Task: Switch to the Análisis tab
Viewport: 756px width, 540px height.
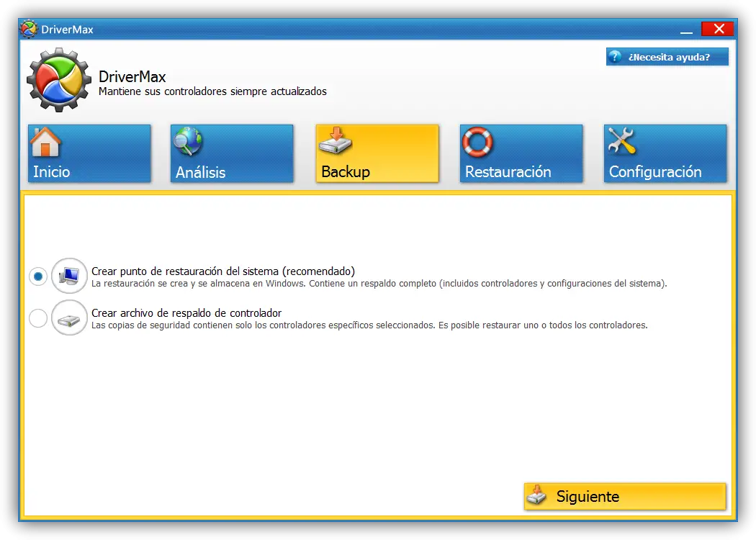Action: pyautogui.click(x=232, y=153)
